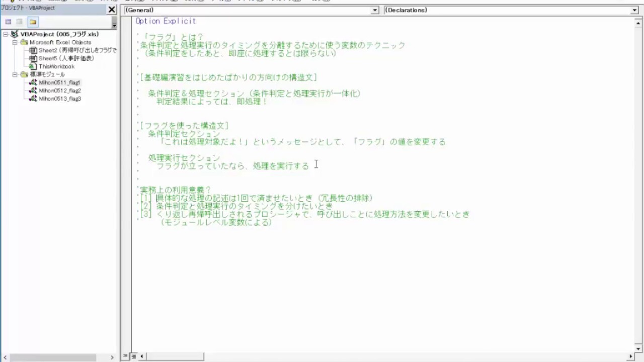Select ThisWorkbook object
This screenshot has width=644, height=362.
pos(56,66)
